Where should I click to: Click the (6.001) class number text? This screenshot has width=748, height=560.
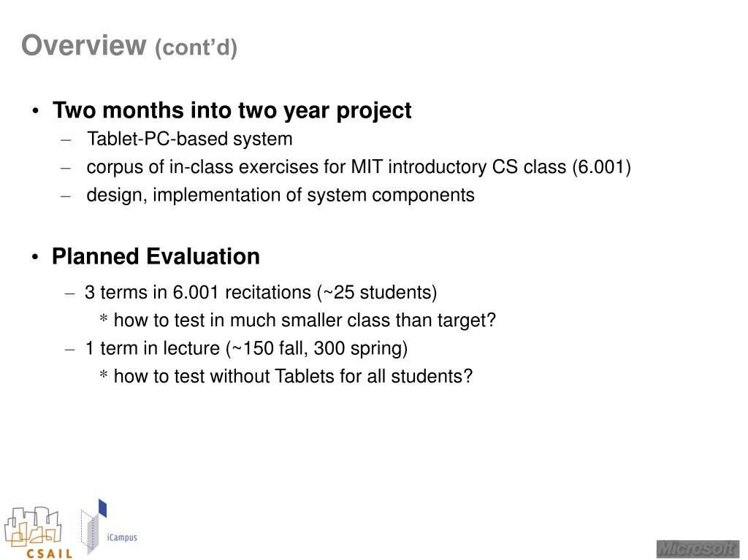click(602, 167)
